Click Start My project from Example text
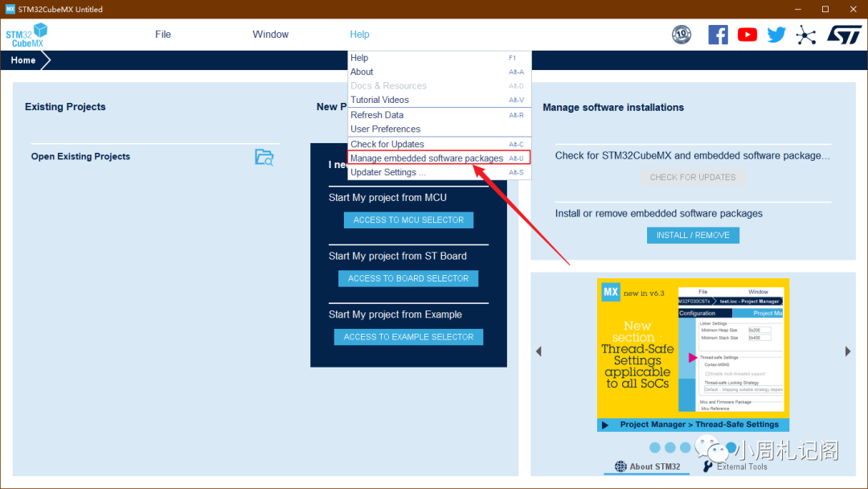 pos(395,314)
